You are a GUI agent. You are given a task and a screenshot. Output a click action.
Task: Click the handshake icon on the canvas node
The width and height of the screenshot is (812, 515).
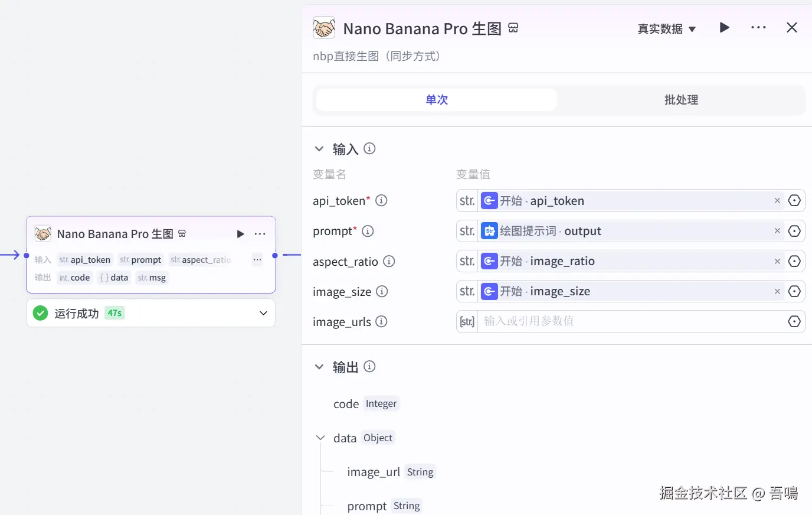point(43,234)
